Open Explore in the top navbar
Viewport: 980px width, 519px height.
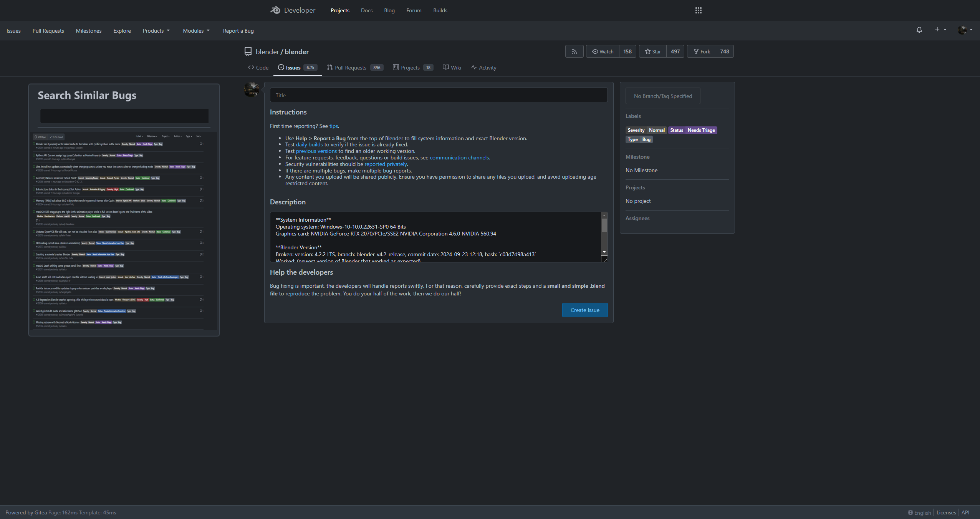pos(122,31)
